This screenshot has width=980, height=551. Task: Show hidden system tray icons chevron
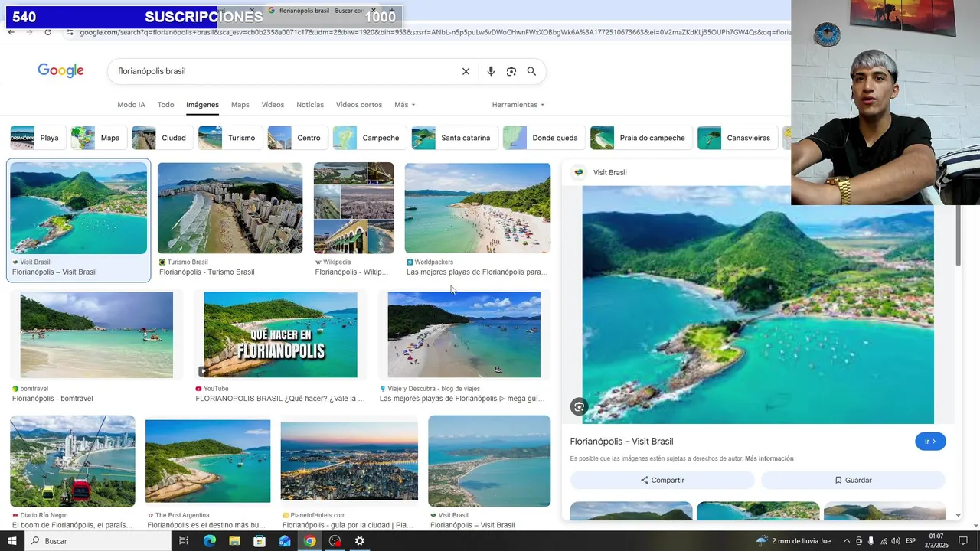pos(846,541)
